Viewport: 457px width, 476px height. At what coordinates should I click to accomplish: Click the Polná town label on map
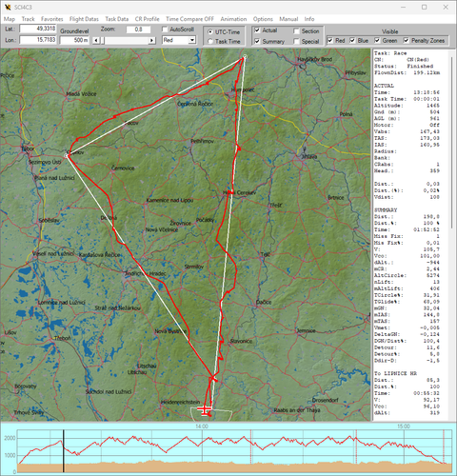click(346, 114)
